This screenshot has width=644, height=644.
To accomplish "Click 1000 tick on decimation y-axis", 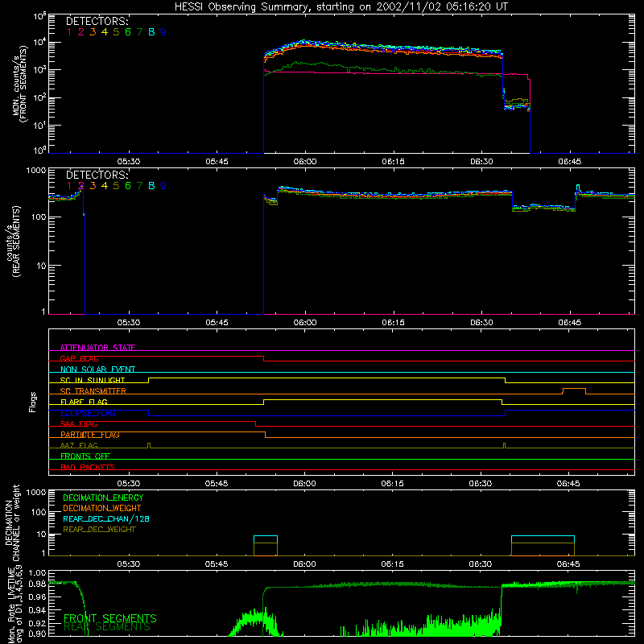I will (36, 492).
